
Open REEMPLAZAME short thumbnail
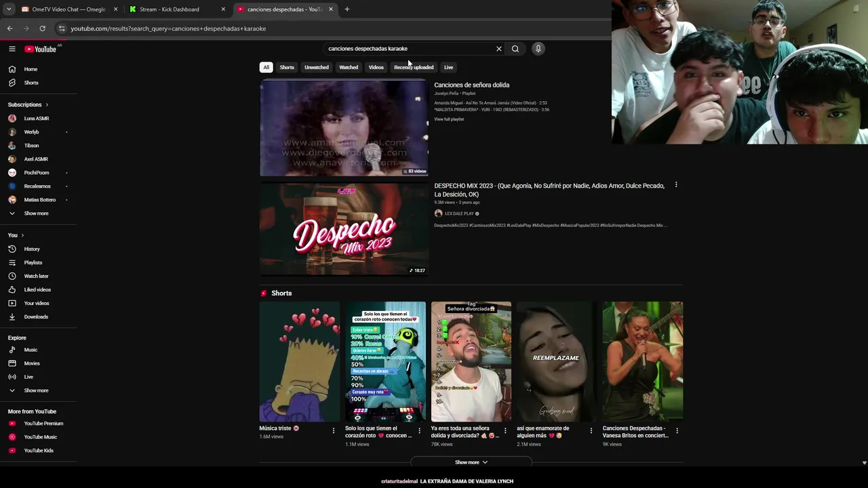[557, 362]
